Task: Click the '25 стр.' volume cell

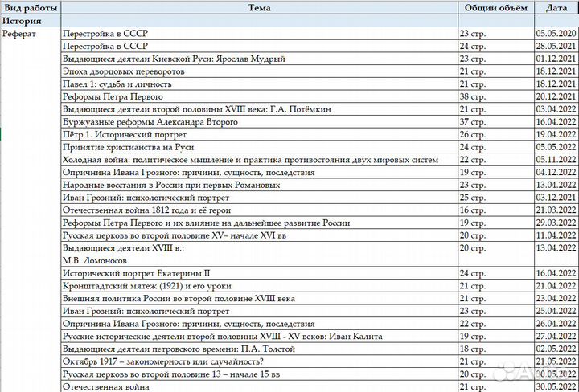Action: click(x=496, y=198)
